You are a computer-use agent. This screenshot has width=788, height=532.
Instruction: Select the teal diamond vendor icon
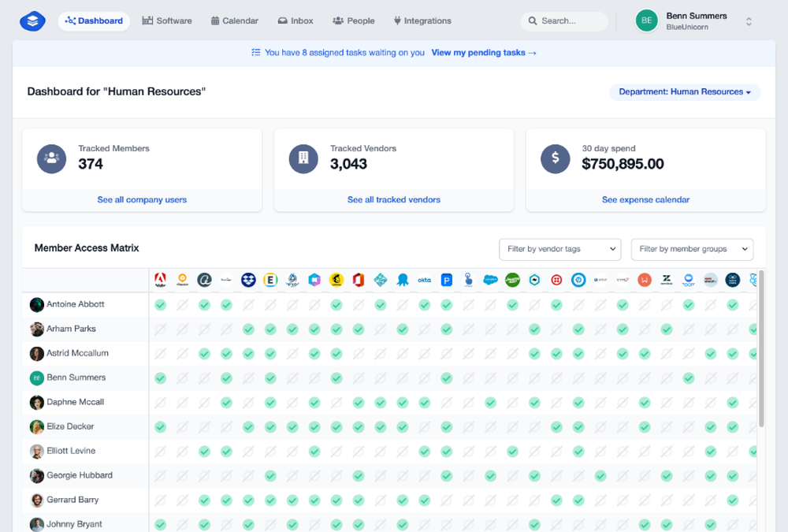click(381, 280)
